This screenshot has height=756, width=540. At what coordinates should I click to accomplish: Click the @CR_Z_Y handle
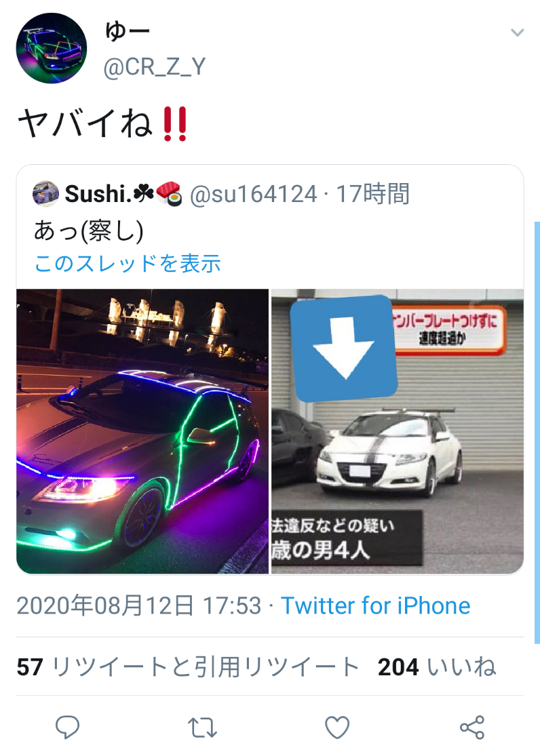coord(155,67)
